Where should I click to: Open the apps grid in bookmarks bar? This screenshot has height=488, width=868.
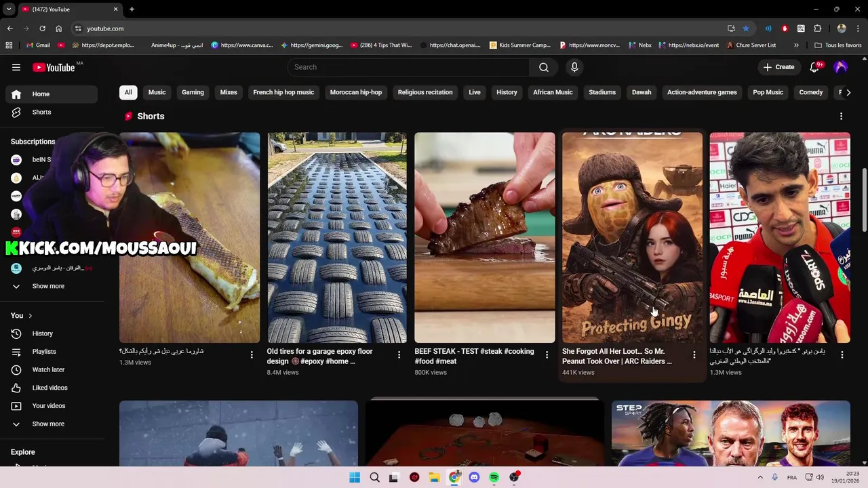[9, 45]
